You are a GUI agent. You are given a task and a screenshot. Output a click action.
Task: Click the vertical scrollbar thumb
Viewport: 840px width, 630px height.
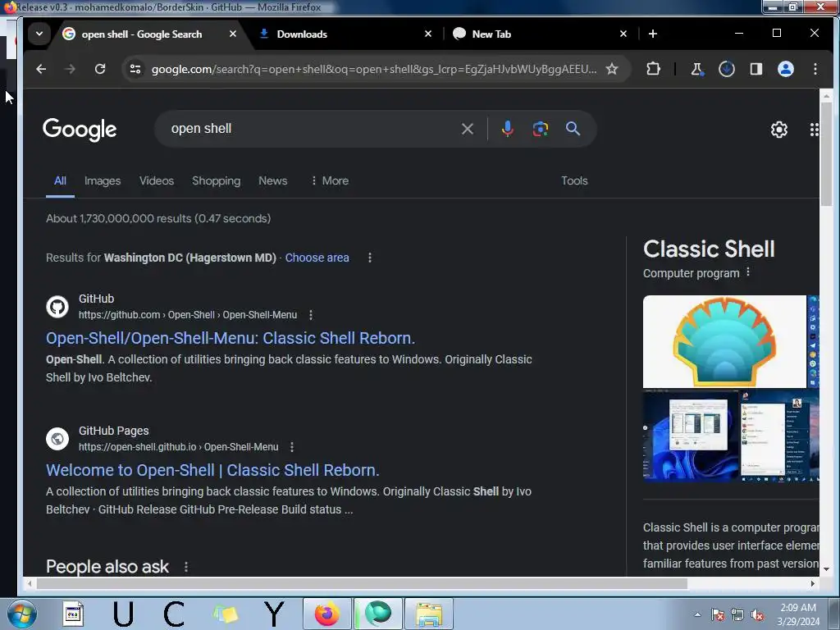(826, 153)
